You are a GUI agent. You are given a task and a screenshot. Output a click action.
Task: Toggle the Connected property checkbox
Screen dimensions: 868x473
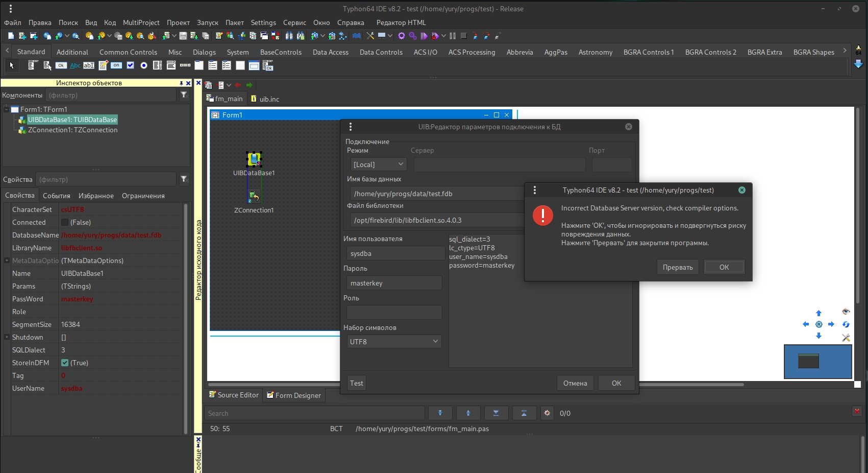click(65, 222)
